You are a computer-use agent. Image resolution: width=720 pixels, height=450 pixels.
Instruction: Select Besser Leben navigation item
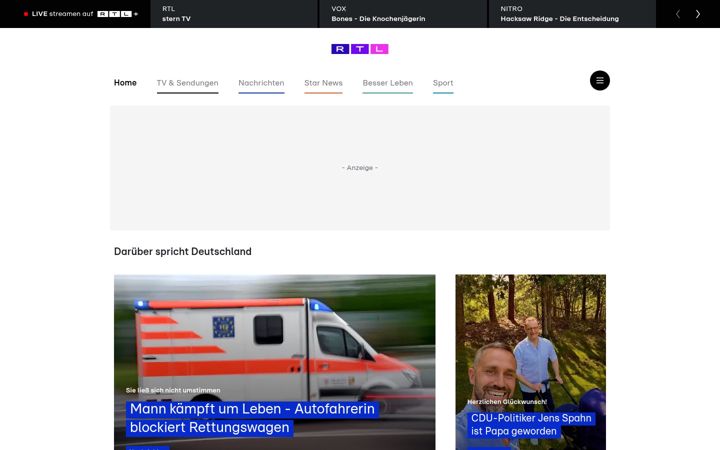(x=388, y=83)
